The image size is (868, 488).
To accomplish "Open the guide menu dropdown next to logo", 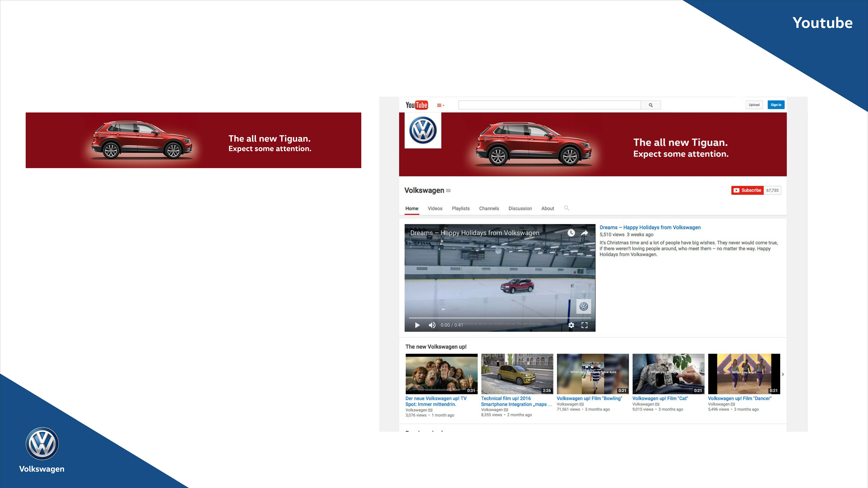I will coord(440,106).
